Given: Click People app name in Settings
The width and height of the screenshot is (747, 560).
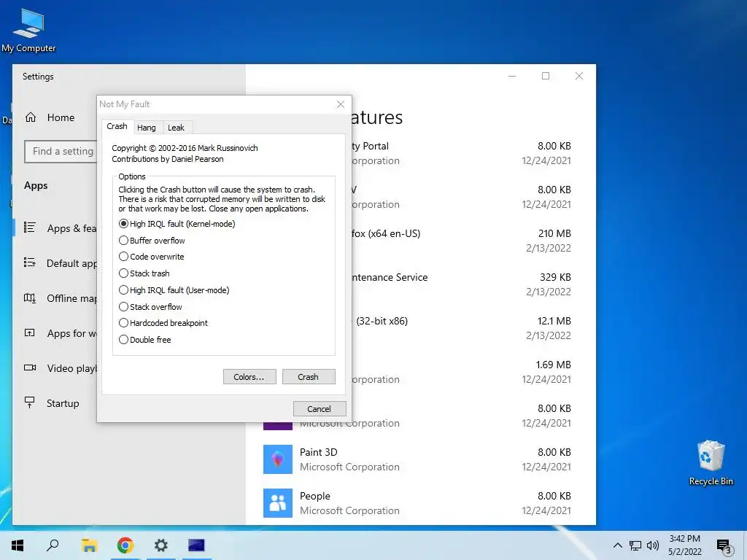Looking at the screenshot, I should pyautogui.click(x=314, y=496).
